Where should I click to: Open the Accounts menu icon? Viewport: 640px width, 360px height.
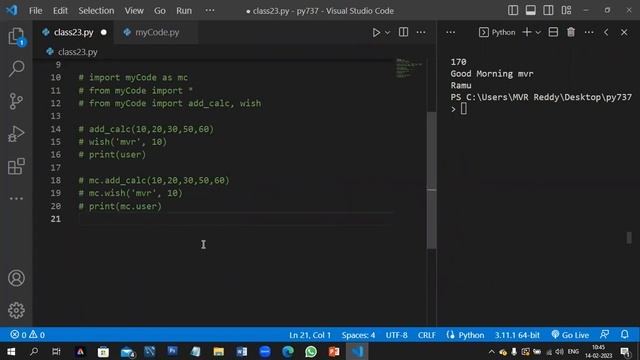click(16, 278)
